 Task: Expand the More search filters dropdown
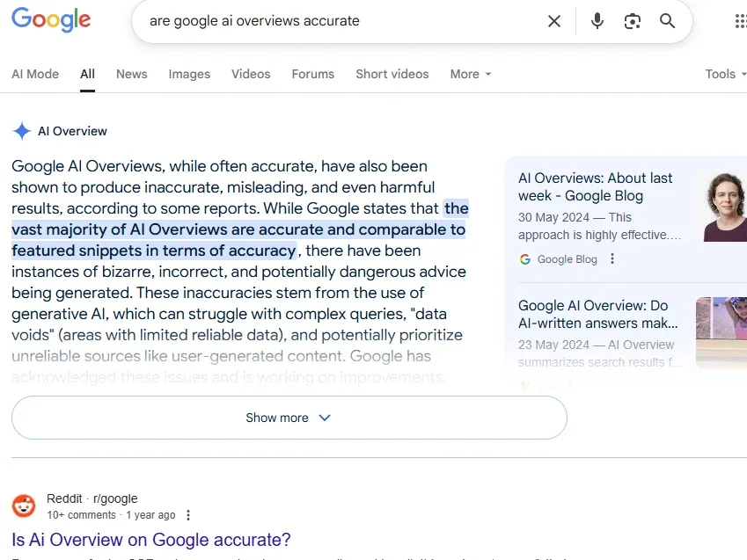pyautogui.click(x=471, y=74)
